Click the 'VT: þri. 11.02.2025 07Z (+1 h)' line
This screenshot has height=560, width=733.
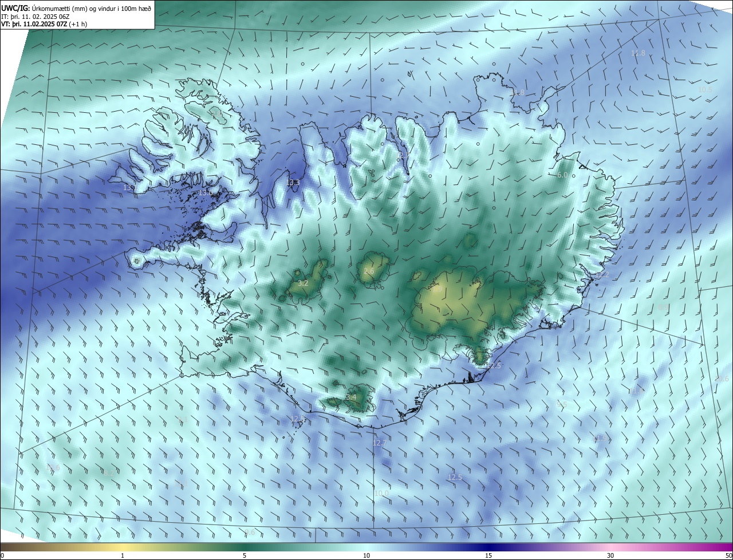(44, 24)
